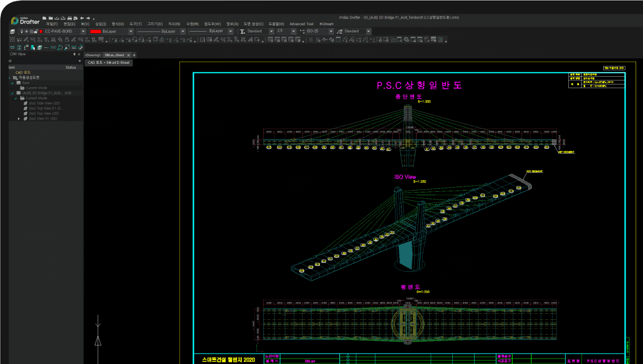
Task: Click the red ByLayer color swatch
Action: click(x=95, y=32)
